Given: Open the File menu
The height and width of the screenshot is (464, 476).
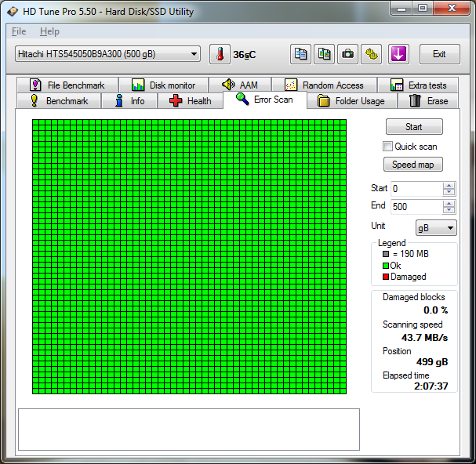Looking at the screenshot, I should 19,31.
